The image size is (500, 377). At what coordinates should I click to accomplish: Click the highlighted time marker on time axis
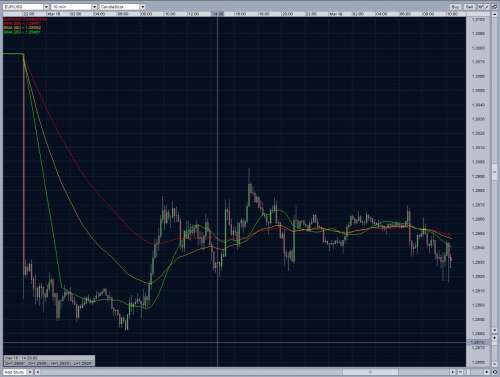(x=218, y=14)
